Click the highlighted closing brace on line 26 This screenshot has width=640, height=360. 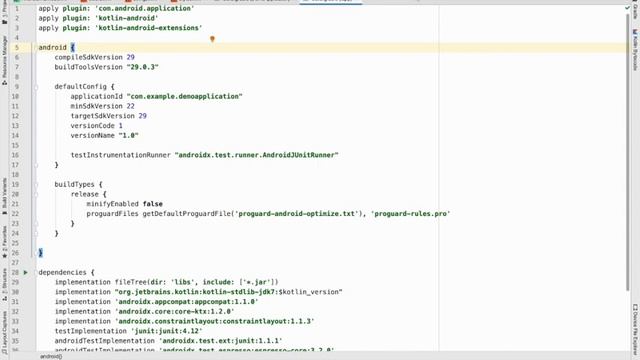point(40,253)
